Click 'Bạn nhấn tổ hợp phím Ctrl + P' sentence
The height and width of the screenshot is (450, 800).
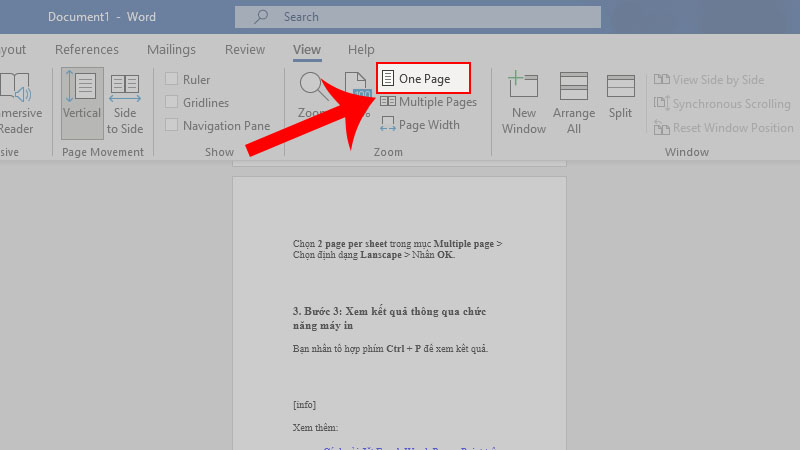[390, 348]
